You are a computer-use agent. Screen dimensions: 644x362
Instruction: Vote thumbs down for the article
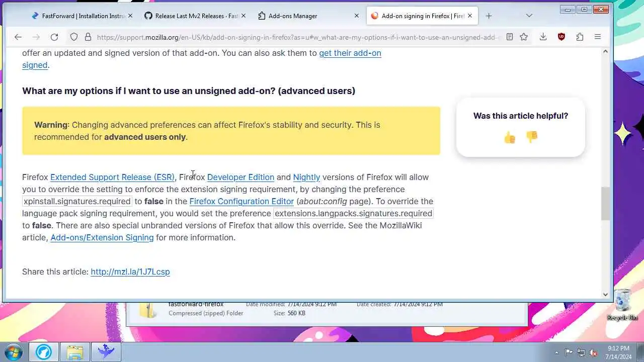[532, 137]
